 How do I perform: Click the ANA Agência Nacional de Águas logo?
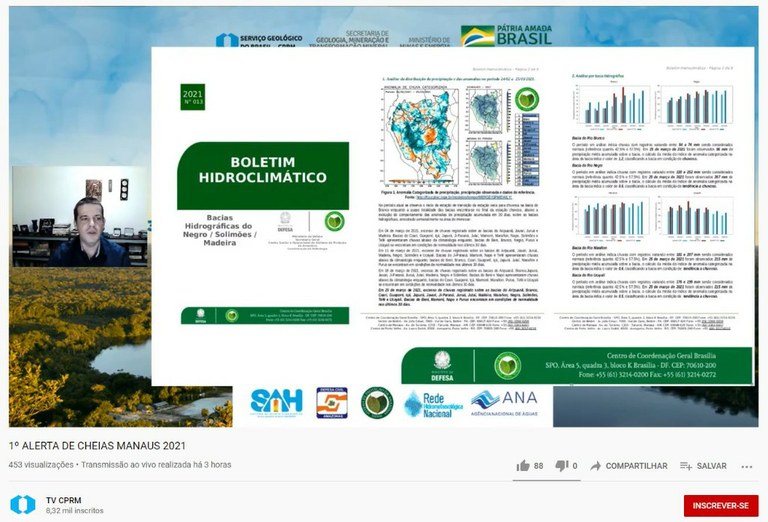click(504, 403)
